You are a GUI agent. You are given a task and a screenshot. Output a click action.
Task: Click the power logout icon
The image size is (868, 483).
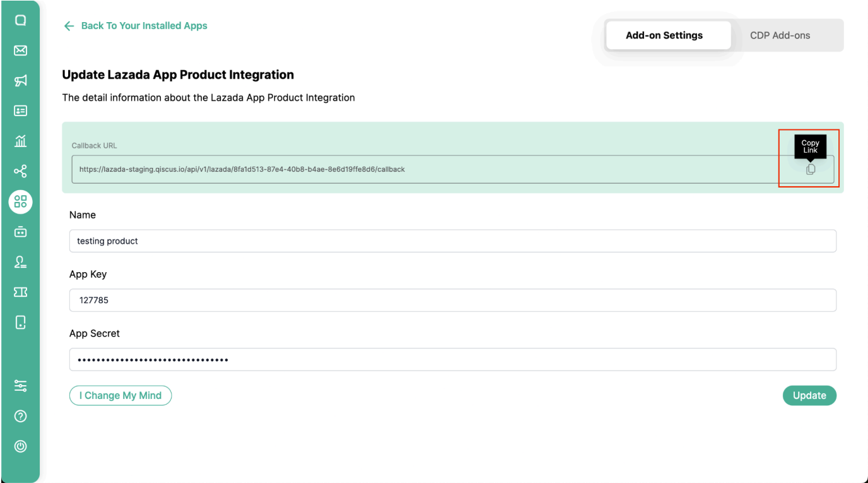pyautogui.click(x=20, y=446)
